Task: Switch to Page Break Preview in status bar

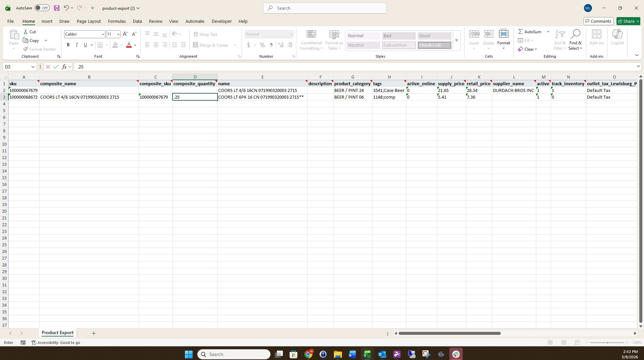Action: (x=577, y=343)
